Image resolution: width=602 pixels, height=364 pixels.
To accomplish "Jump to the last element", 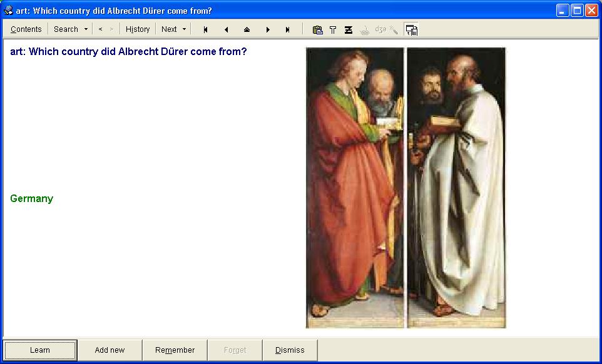I will [288, 29].
